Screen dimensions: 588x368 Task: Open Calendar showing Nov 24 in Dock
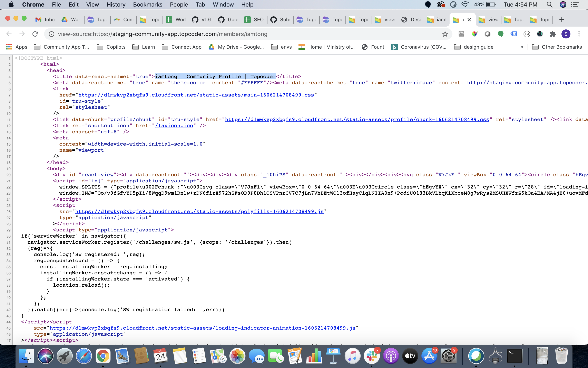160,356
